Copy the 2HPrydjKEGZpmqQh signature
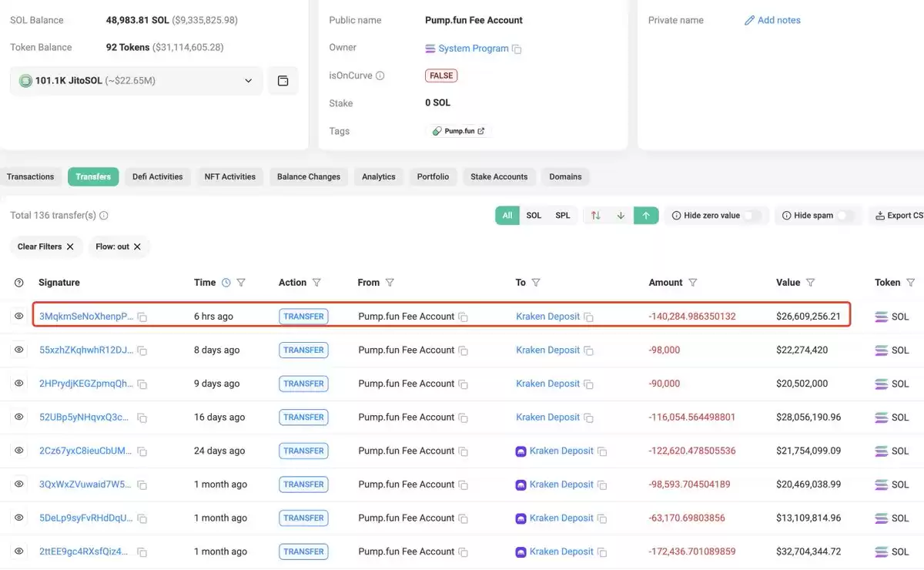924x570 pixels. 142,384
